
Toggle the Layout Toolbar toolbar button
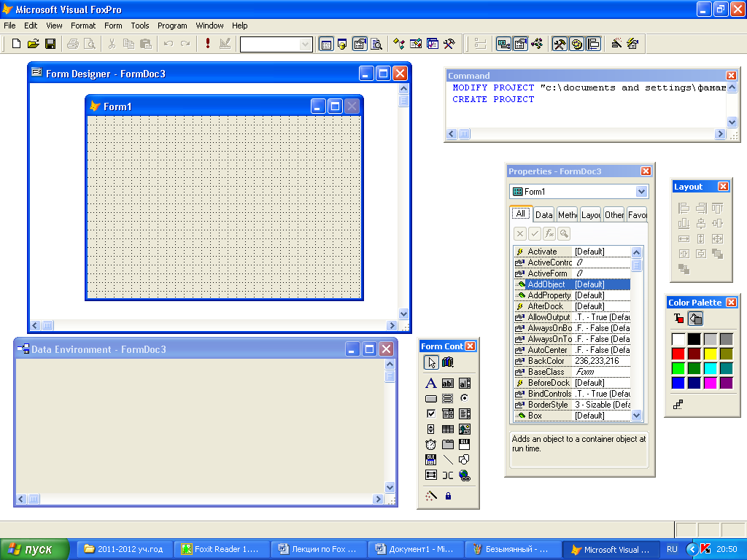pos(594,44)
